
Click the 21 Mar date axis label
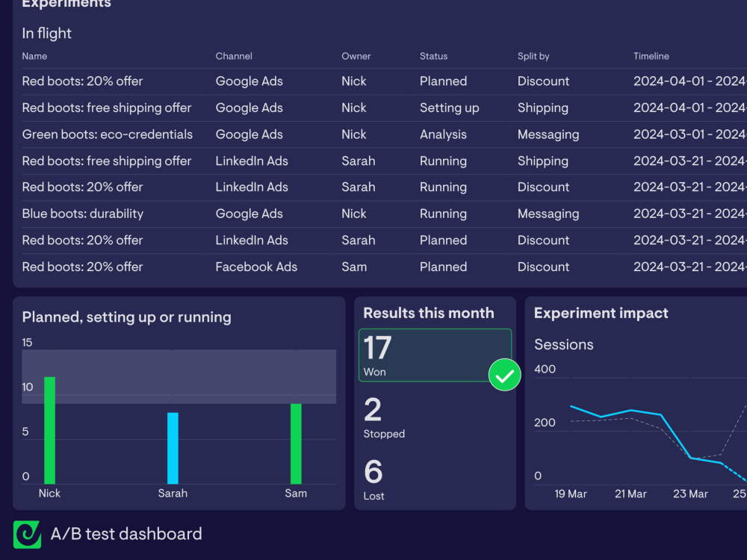(x=630, y=494)
